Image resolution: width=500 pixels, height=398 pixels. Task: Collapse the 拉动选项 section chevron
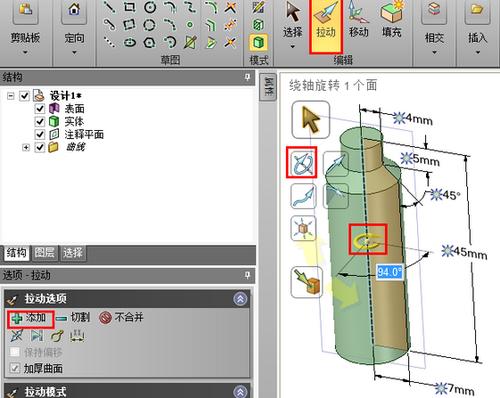pyautogui.click(x=240, y=299)
